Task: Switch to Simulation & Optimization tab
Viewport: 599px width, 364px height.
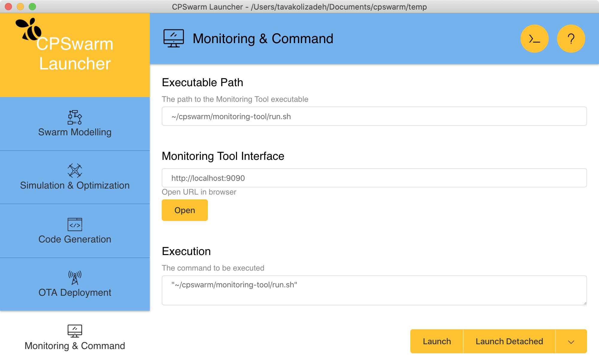Action: pos(75,185)
